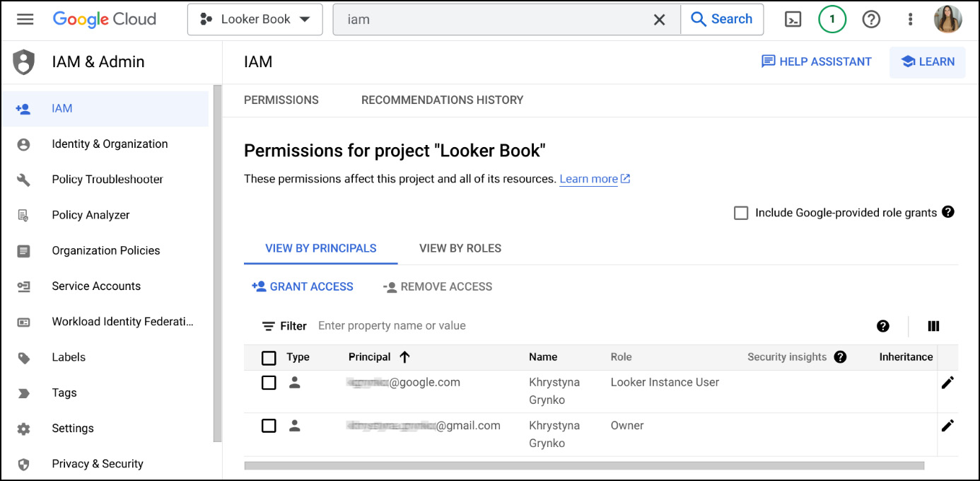Click the Filter icon in the table toolbar
Screen dimensions: 980x481
pyautogui.click(x=269, y=326)
